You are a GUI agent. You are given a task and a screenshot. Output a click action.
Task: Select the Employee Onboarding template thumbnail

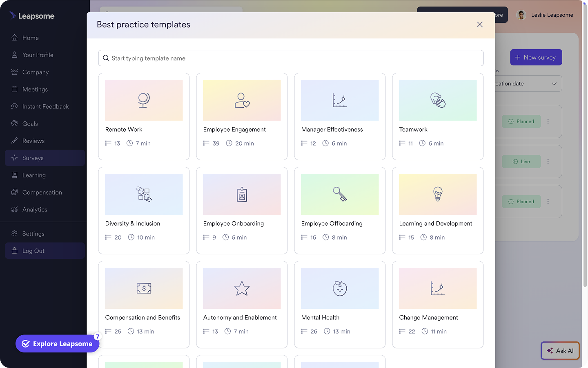(x=242, y=194)
